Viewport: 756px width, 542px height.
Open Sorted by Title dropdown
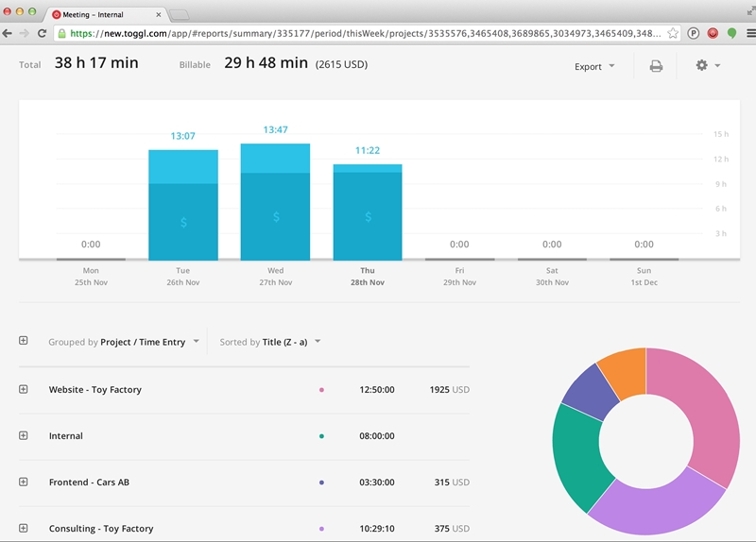click(x=270, y=342)
